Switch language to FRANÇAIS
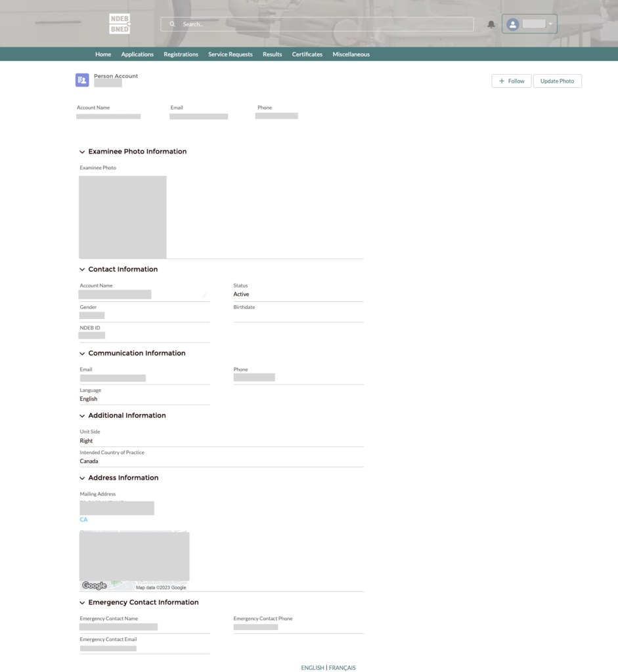The height and width of the screenshot is (672, 618). [342, 667]
